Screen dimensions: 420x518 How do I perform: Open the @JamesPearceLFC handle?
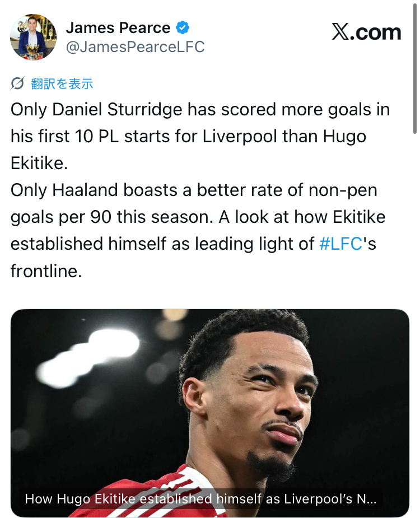tap(135, 47)
